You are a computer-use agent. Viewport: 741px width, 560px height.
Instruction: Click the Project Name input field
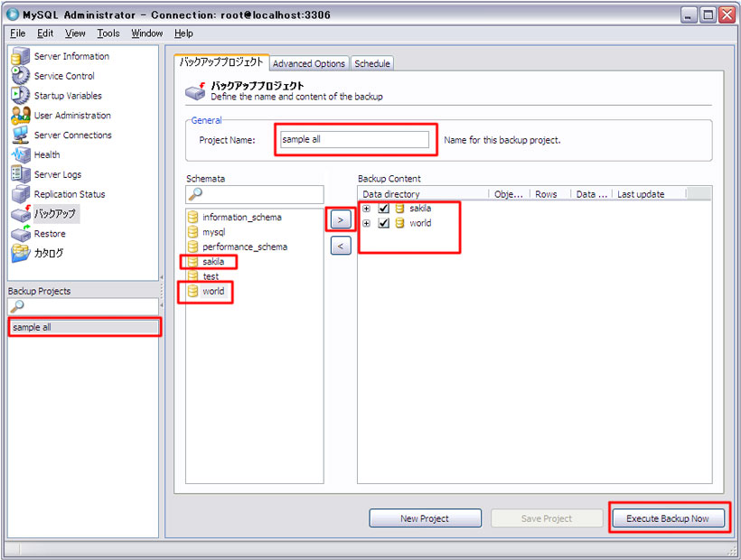click(355, 139)
